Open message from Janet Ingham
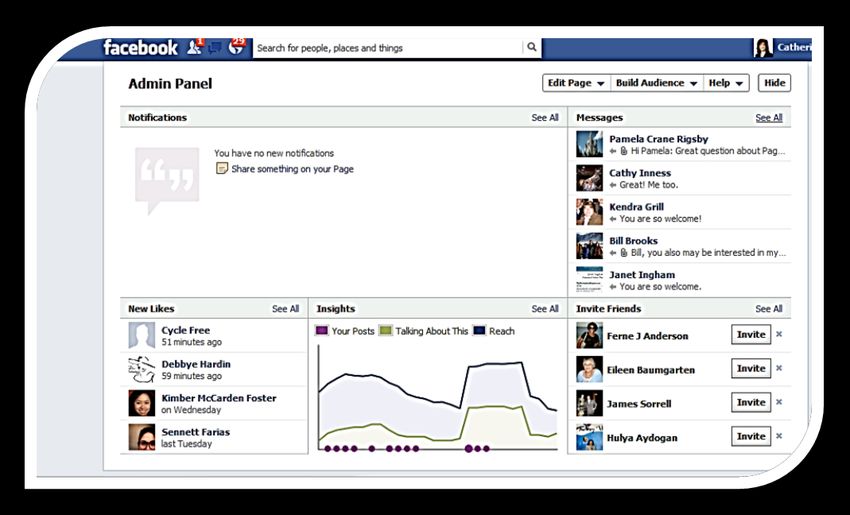Viewport: 850px width, 515px height. 679,280
